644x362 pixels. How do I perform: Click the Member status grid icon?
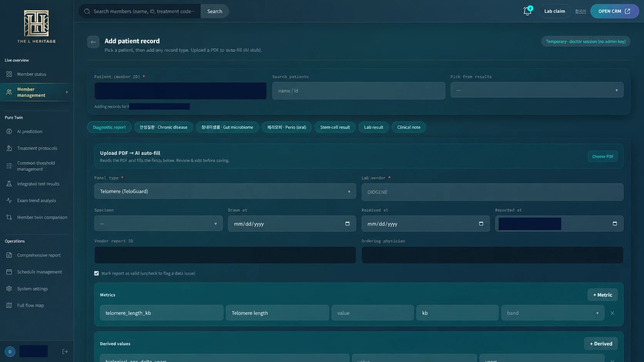[x=9, y=74]
